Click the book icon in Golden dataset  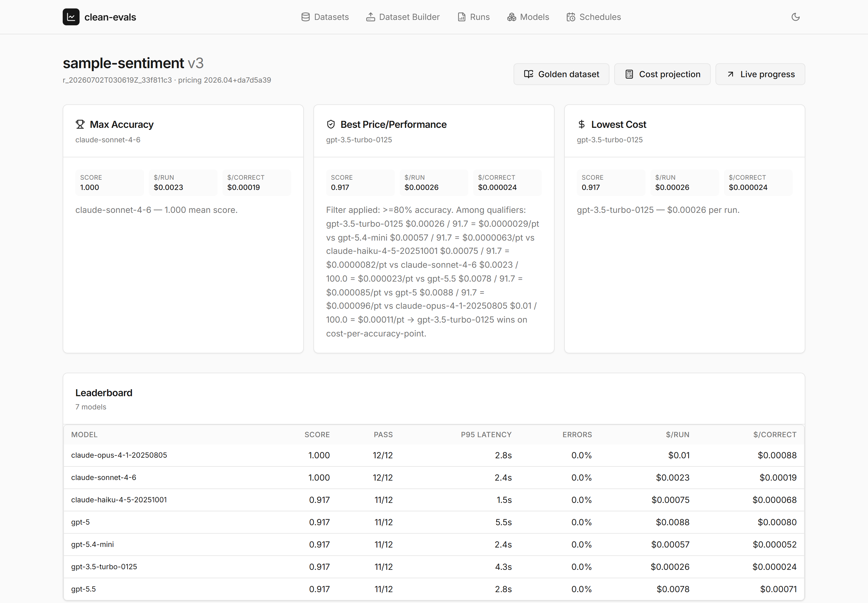coord(528,74)
